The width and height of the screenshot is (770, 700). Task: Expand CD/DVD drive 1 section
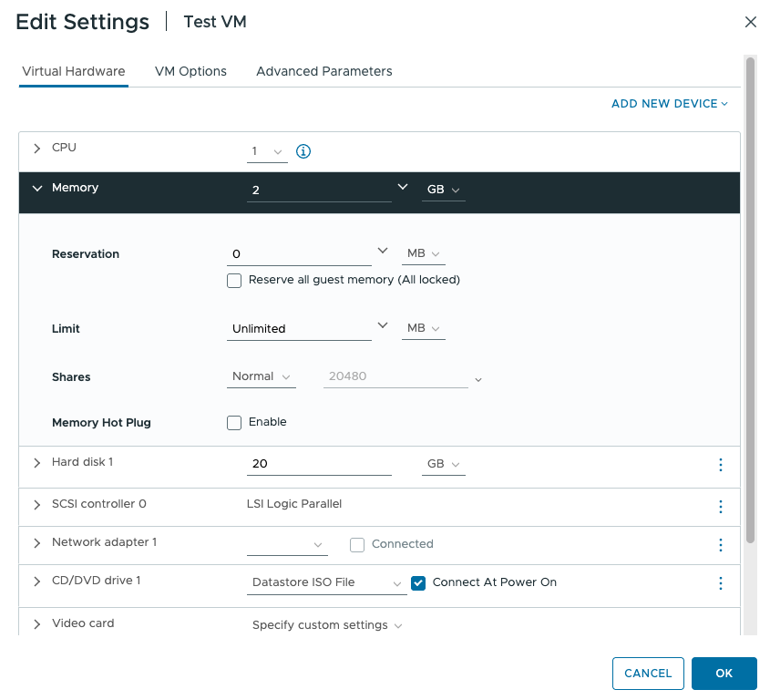[36, 582]
